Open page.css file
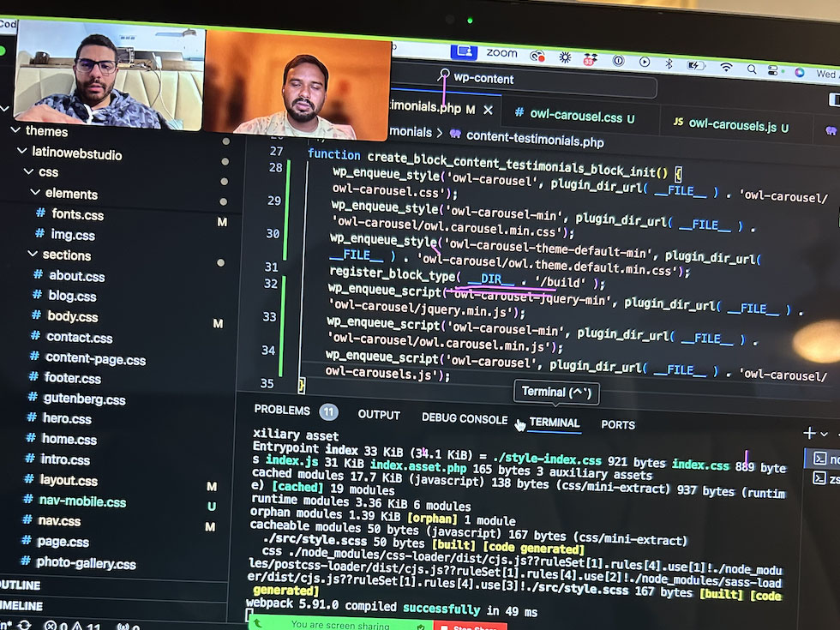840x630 pixels. pos(63,542)
